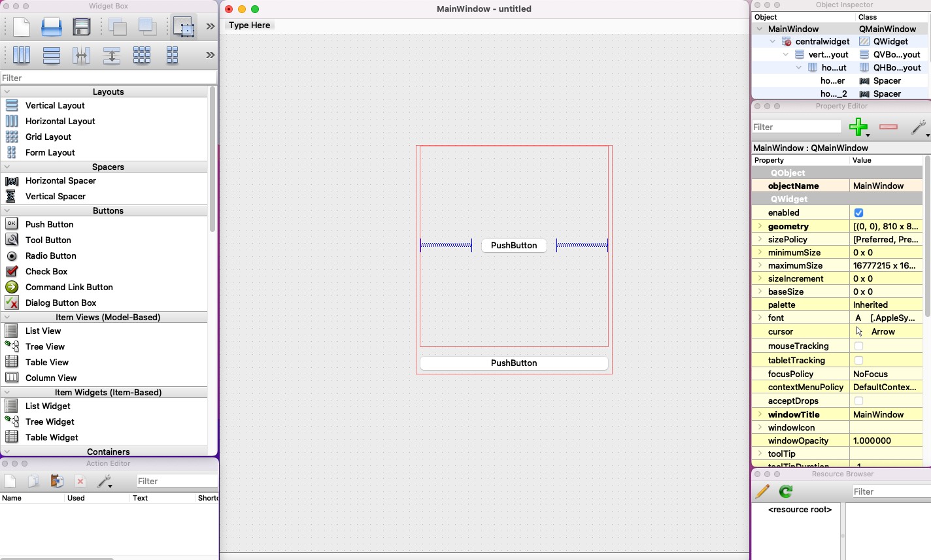Check the acceptDrops checkbox
This screenshot has height=560, width=931.
click(x=858, y=401)
